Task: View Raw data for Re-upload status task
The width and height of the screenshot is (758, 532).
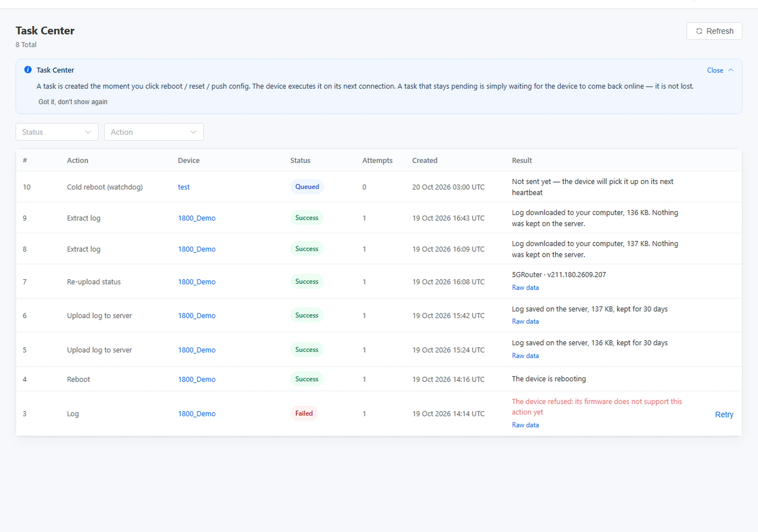Action: 525,287
